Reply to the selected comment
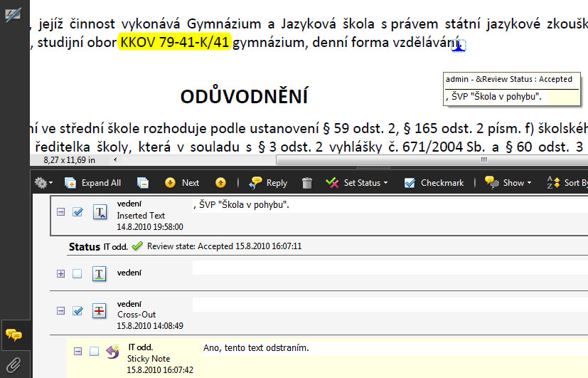The image size is (588, 378). 269,183
